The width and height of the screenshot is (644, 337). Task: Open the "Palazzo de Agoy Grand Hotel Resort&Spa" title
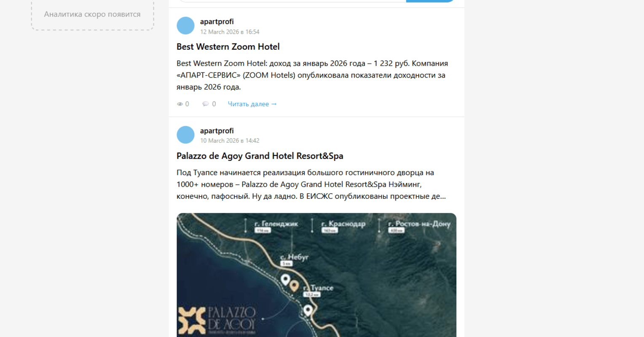[x=260, y=156]
